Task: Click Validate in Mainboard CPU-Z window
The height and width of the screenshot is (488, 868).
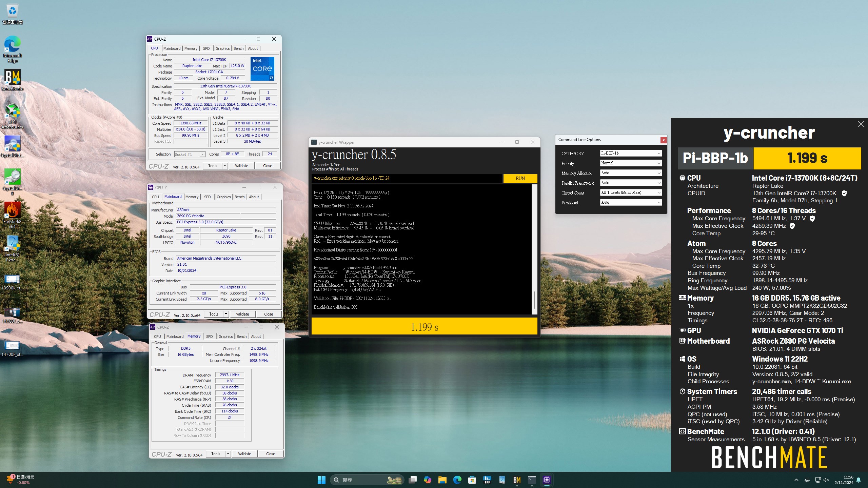Action: [242, 314]
